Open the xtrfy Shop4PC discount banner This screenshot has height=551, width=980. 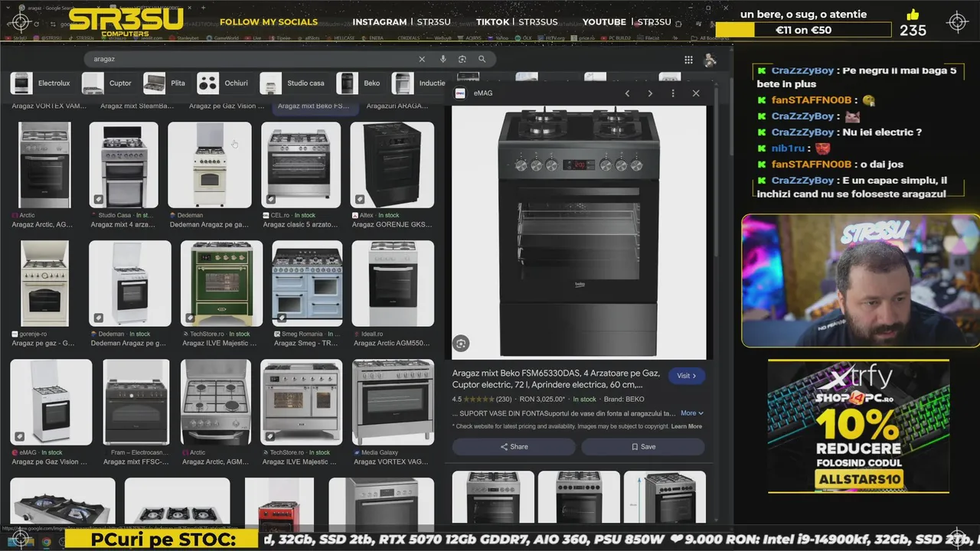[858, 426]
